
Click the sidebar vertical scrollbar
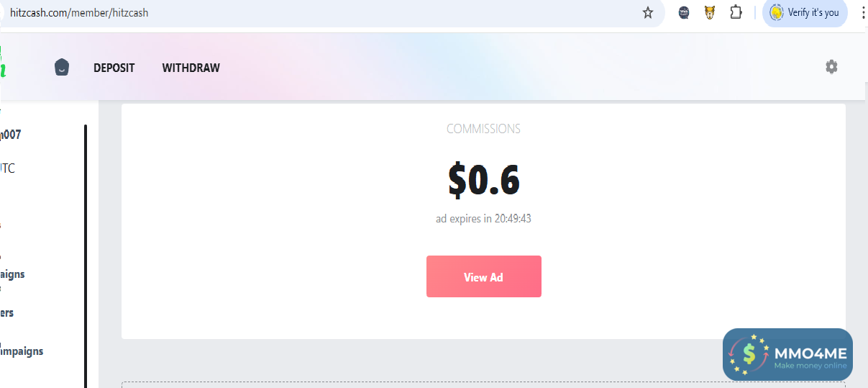pyautogui.click(x=86, y=252)
